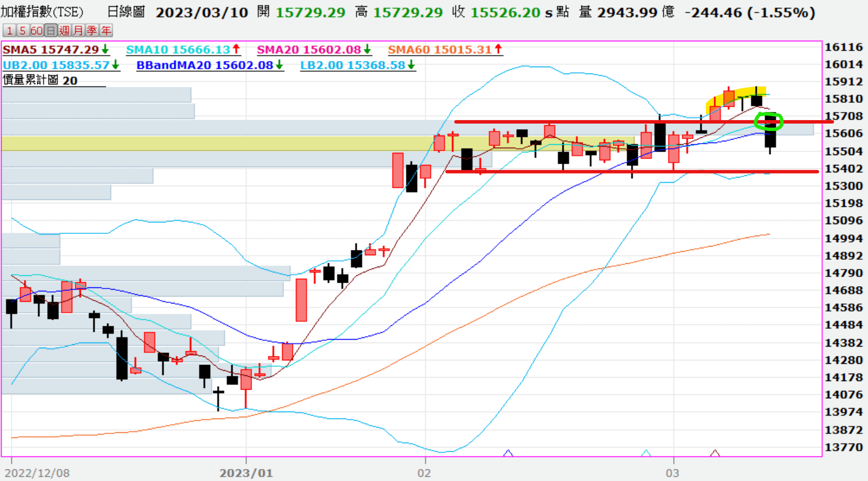
Task: Select the quarterly 季 timeframe button
Action: pos(92,30)
